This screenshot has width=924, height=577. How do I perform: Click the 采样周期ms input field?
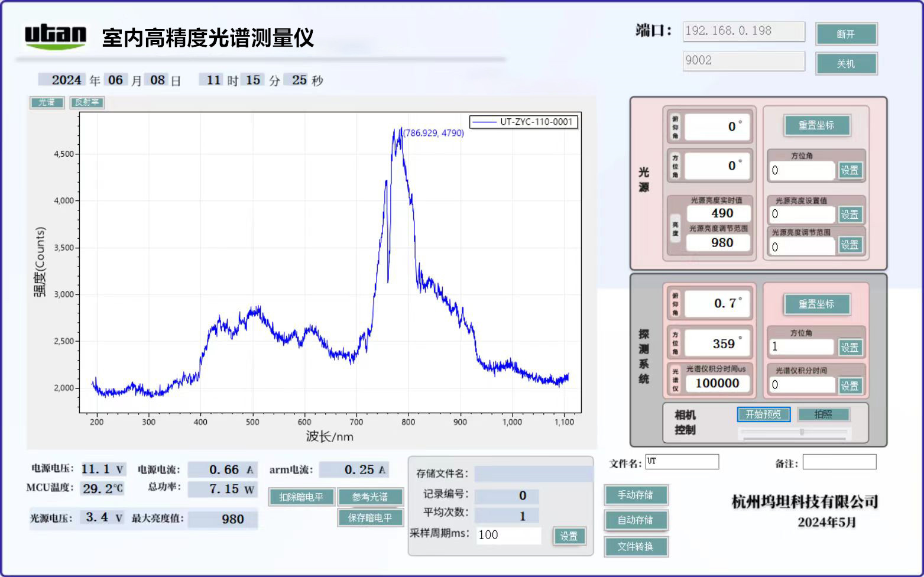pyautogui.click(x=508, y=535)
